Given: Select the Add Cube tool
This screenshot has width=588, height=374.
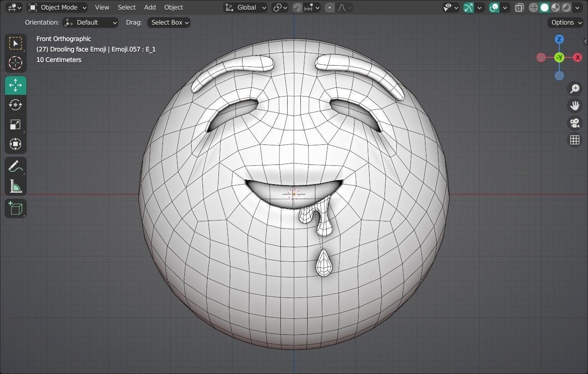Looking at the screenshot, I should [x=15, y=209].
